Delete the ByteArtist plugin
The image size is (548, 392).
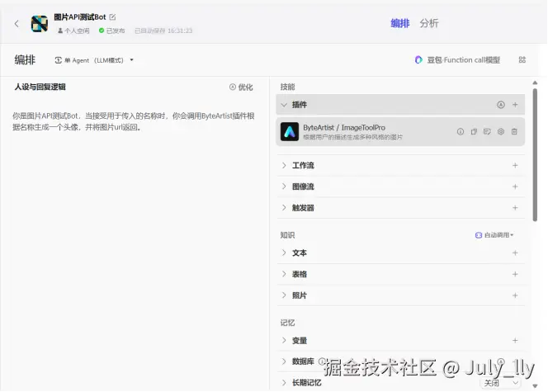click(514, 131)
